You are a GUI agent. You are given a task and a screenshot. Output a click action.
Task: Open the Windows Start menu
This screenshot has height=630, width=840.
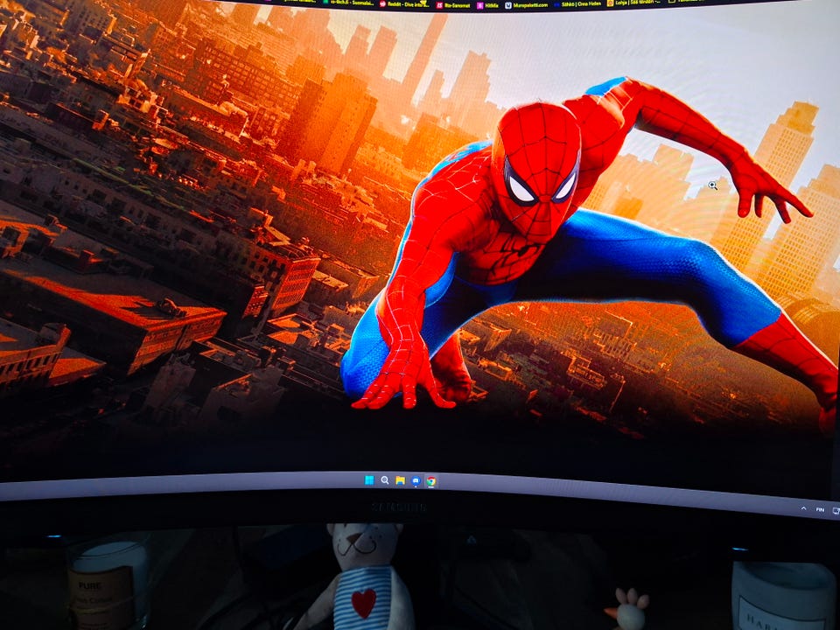[369, 480]
